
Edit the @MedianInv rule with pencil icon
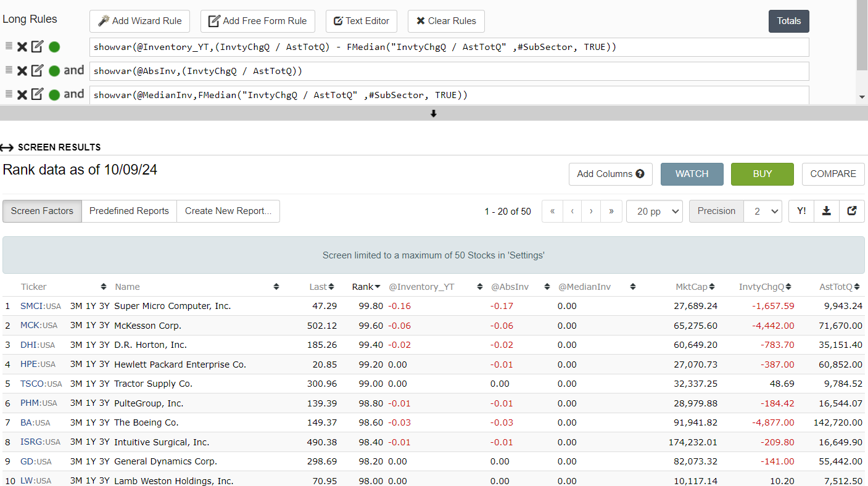[x=38, y=94]
